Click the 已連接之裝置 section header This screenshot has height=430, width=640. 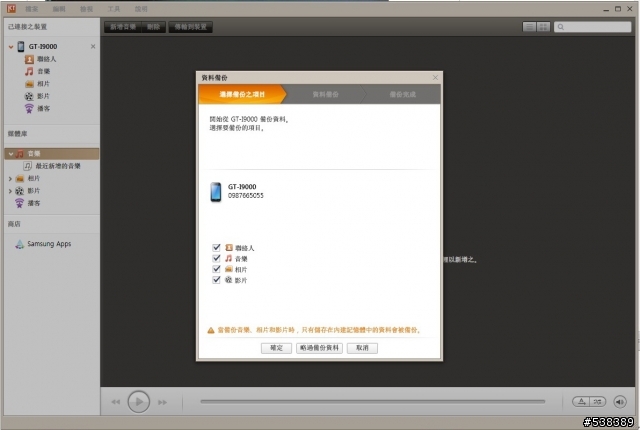pos(27,27)
